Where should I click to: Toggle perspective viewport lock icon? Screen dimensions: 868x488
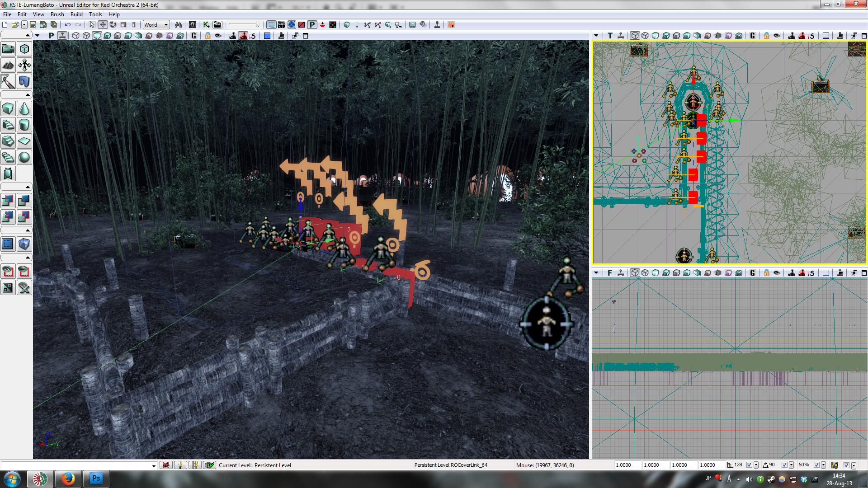(x=208, y=36)
